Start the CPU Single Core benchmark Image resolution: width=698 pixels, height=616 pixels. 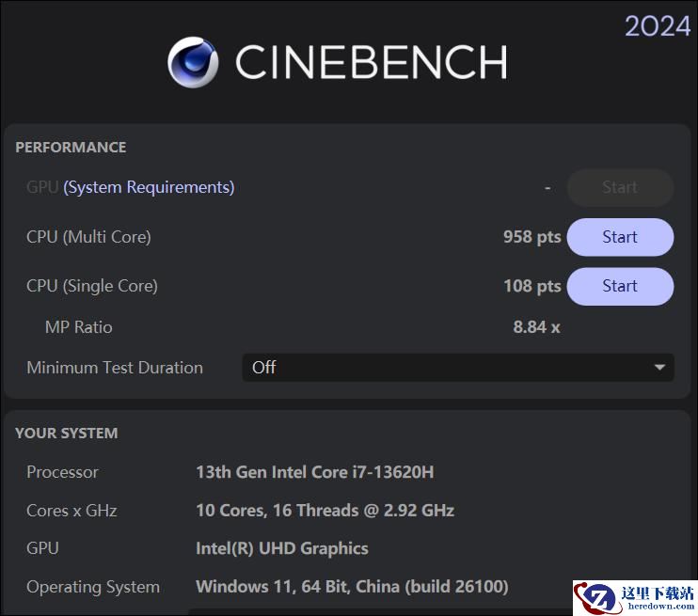pos(620,286)
